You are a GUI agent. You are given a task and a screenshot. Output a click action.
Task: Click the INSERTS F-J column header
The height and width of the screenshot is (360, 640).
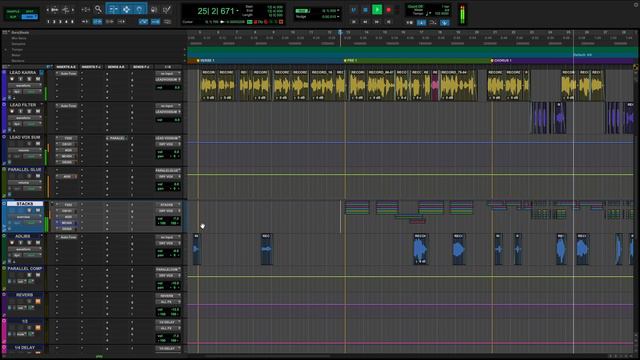91,67
